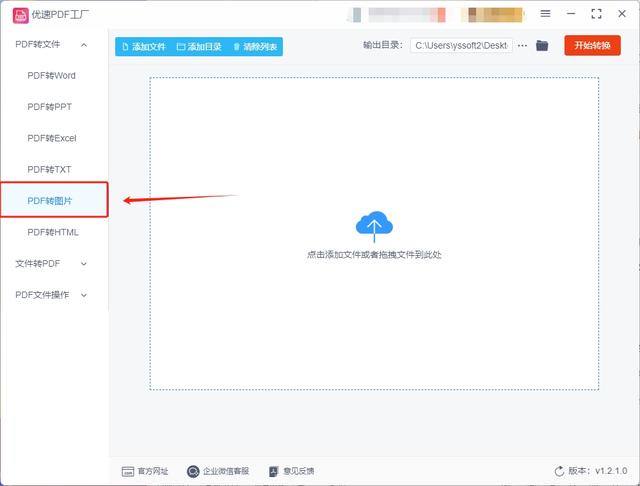
Task: Click the version v1.2.1.0 text
Action: (x=598, y=471)
